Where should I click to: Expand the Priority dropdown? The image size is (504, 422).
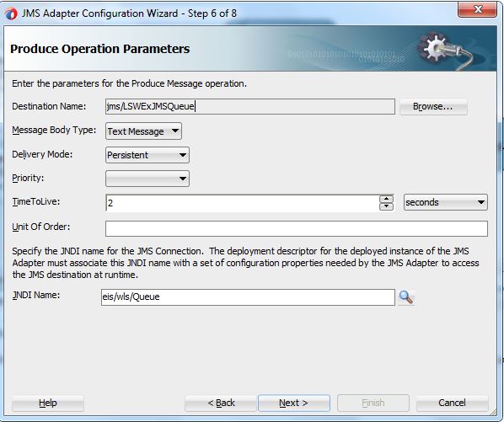click(x=147, y=179)
